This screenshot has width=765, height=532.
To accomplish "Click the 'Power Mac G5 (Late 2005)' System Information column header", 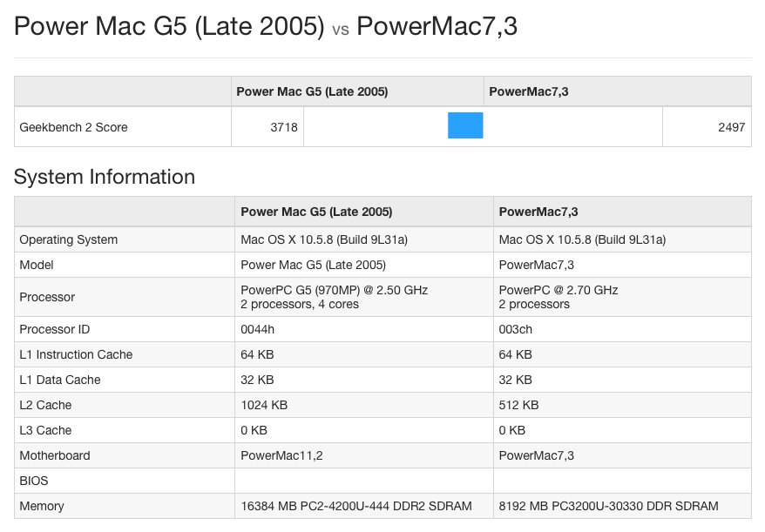I will point(316,212).
